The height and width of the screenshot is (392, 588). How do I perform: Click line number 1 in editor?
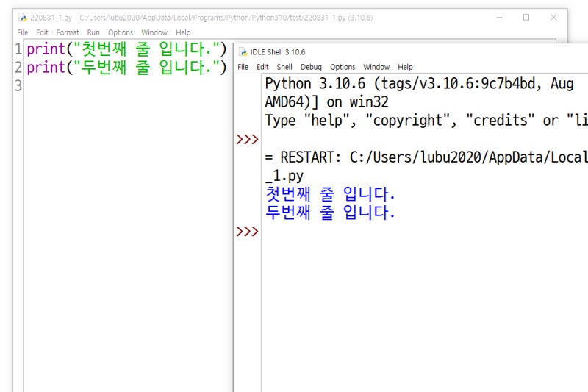[18, 49]
